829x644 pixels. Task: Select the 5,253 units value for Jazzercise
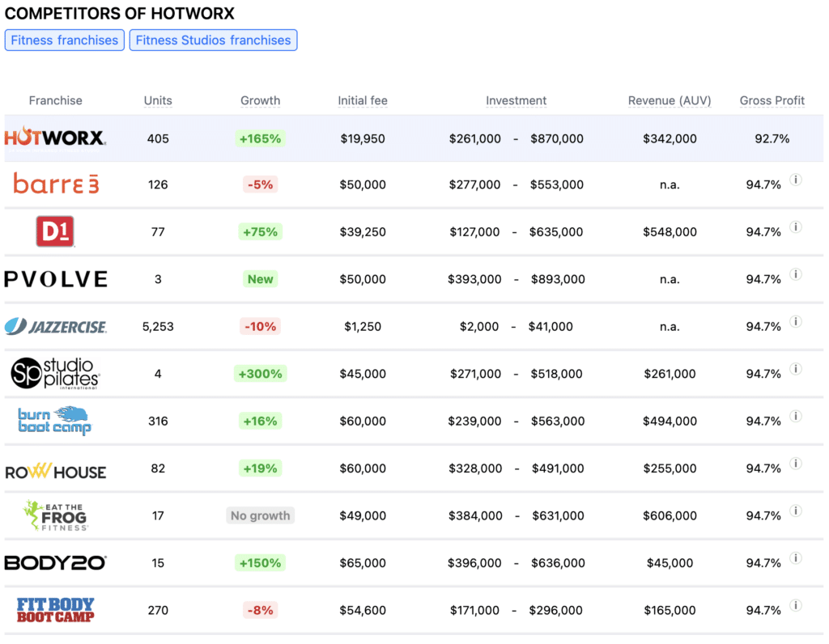pos(158,327)
